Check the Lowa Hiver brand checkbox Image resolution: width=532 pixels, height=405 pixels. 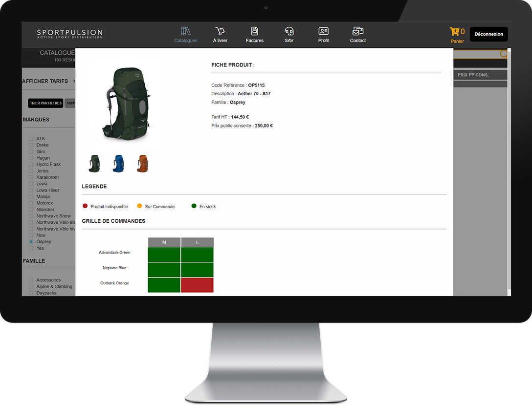pos(31,190)
